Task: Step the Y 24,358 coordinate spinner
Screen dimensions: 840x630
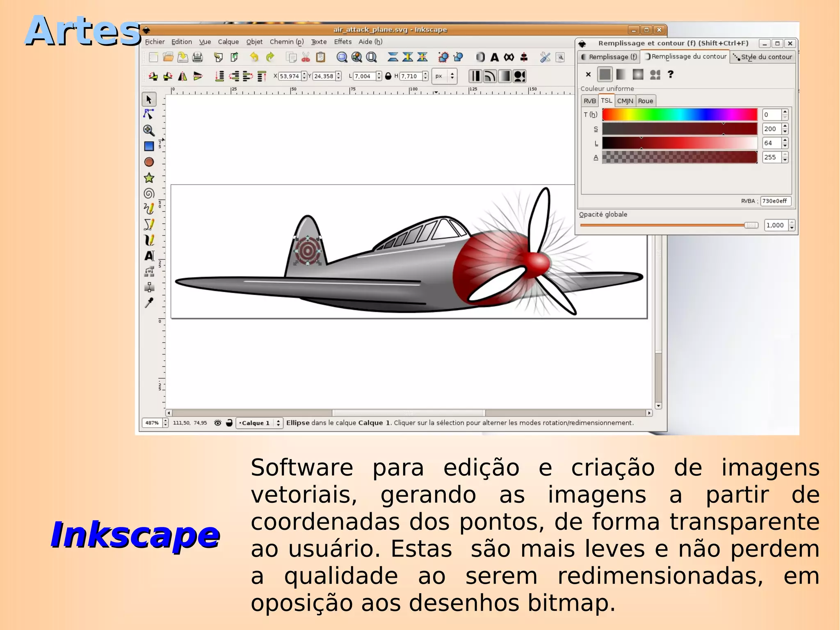Action: point(338,76)
